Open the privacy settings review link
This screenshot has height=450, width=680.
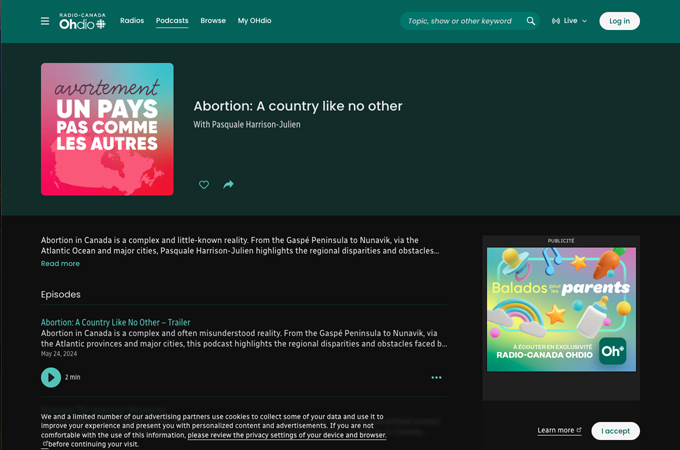(x=287, y=435)
